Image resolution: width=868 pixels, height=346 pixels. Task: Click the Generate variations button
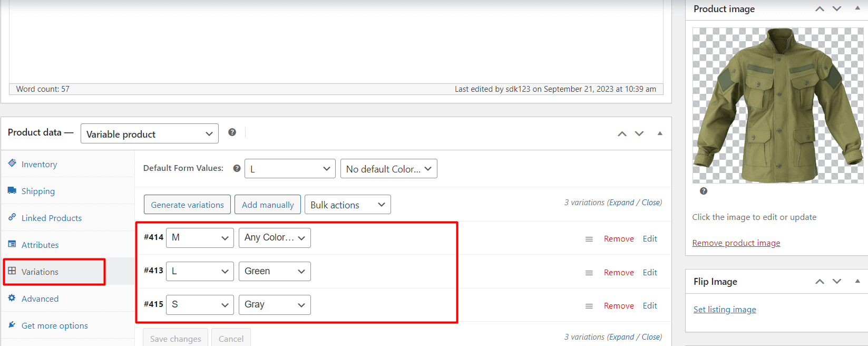tap(187, 205)
